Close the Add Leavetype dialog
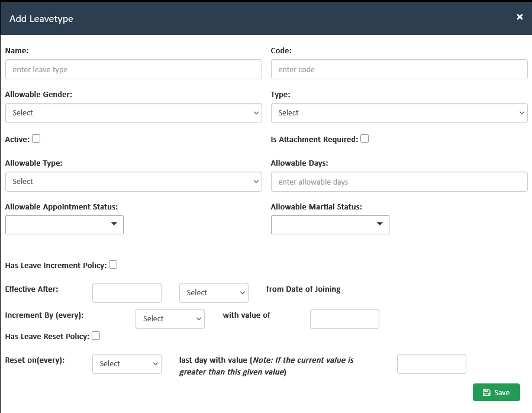Screen dimensions: 532x413 coord(520,17)
